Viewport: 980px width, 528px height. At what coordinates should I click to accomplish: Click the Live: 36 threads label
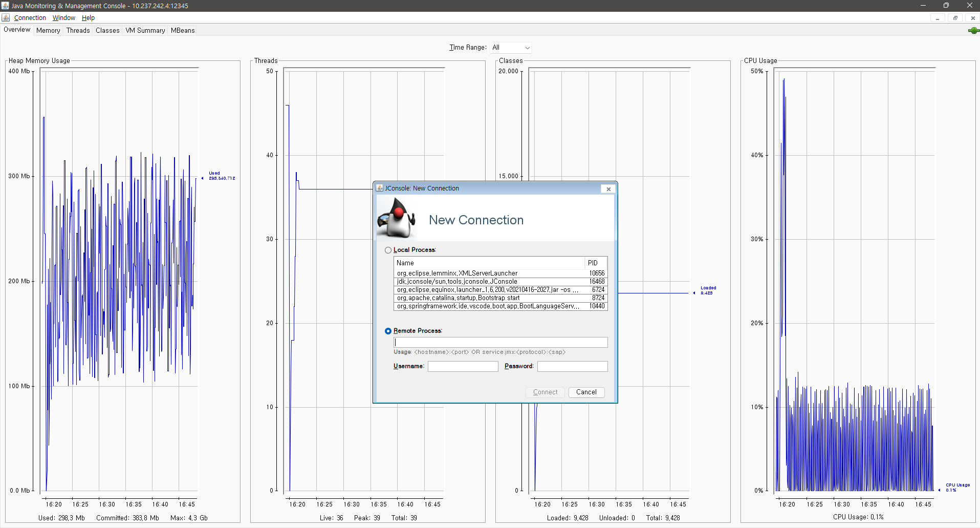[x=332, y=518]
